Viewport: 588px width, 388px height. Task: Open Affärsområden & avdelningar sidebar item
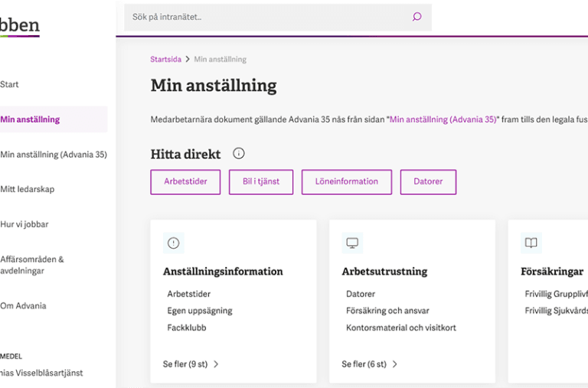32,265
